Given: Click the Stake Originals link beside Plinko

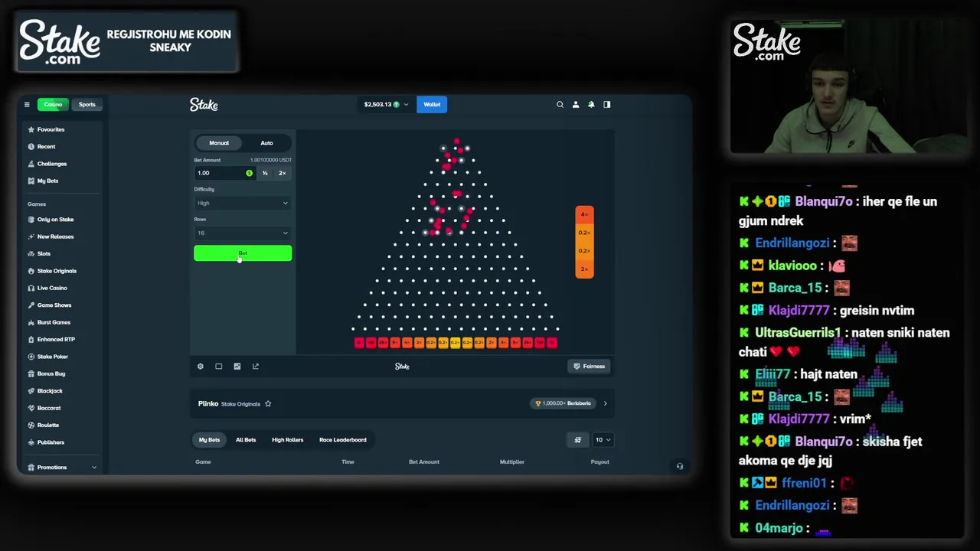Looking at the screenshot, I should (x=240, y=404).
